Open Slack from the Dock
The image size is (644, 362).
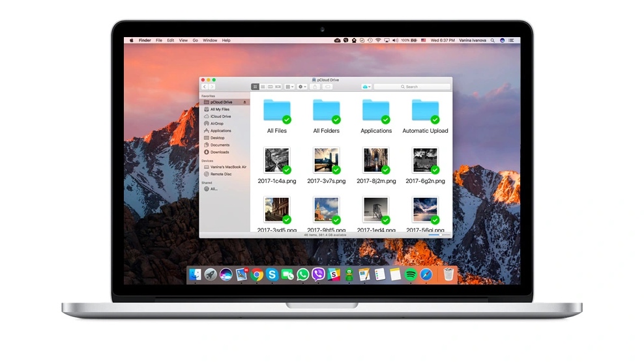click(x=334, y=275)
